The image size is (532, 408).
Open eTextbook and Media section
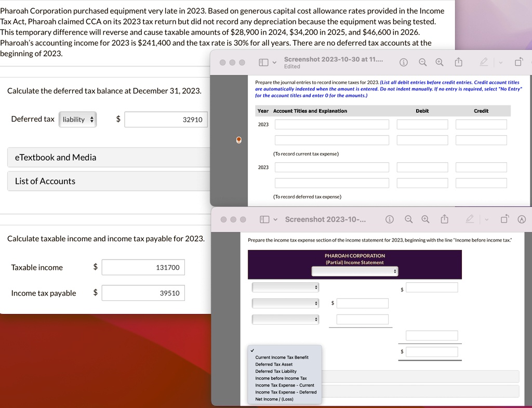[x=109, y=157]
